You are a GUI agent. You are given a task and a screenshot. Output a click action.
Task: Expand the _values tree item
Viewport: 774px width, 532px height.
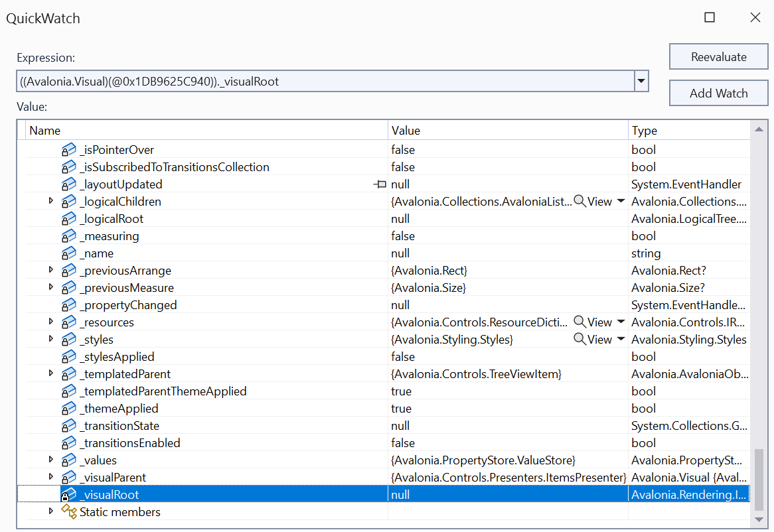[51, 460]
